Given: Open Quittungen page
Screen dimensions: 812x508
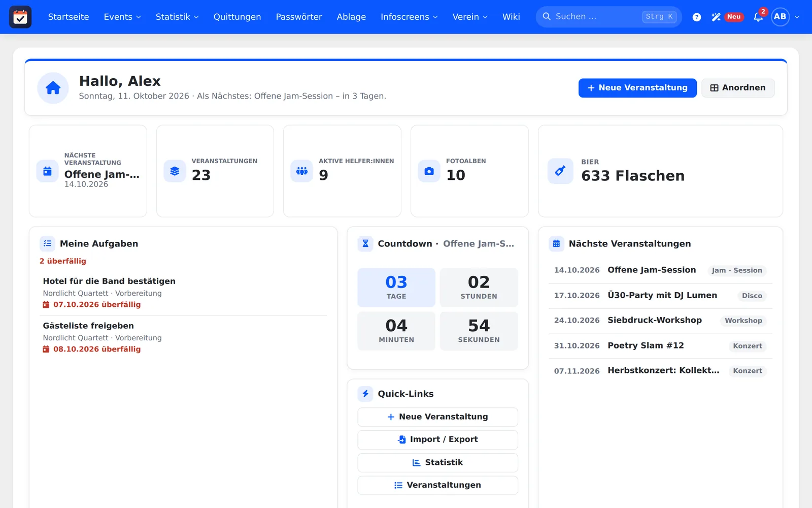Looking at the screenshot, I should [x=237, y=17].
